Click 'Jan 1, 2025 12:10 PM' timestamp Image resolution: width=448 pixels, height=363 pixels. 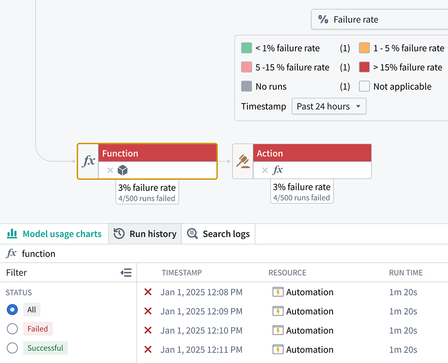click(202, 330)
